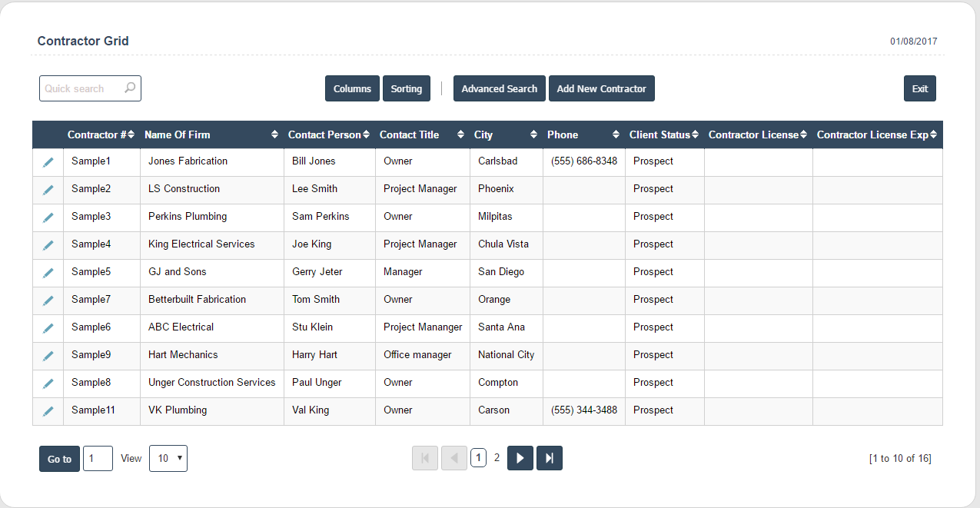The image size is (980, 508).
Task: Open the Columns chooser
Action: (x=352, y=88)
